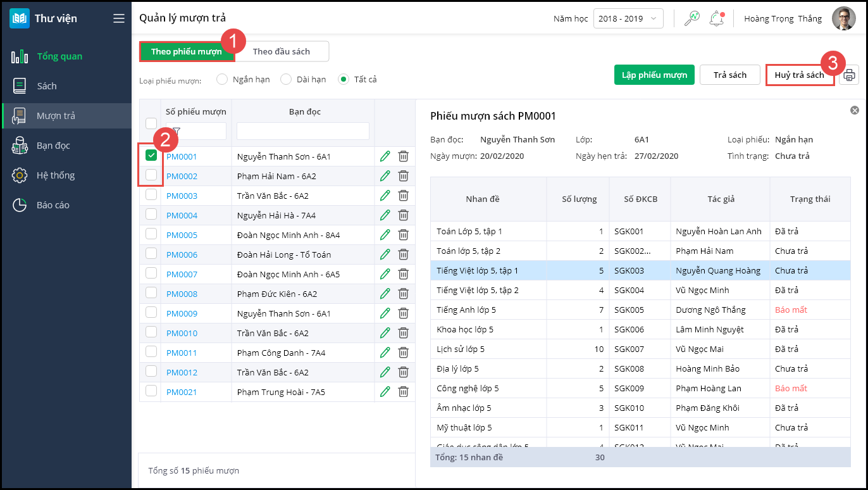Image resolution: width=868 pixels, height=490 pixels.
Task: Click the hamburger menu icon beside Thư viện
Action: (119, 18)
